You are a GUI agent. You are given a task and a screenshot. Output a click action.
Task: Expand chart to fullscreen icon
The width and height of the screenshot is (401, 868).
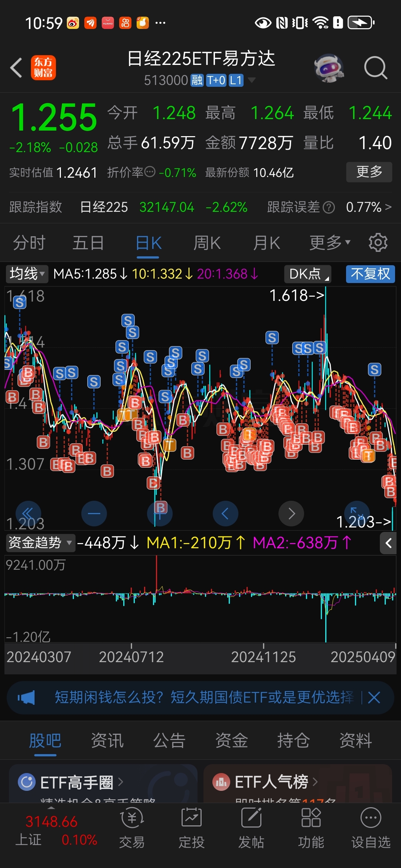pos(357,513)
